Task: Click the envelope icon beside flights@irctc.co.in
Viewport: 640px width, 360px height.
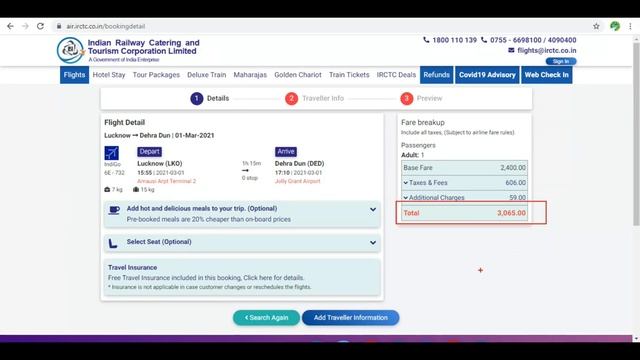Action: tap(511, 50)
